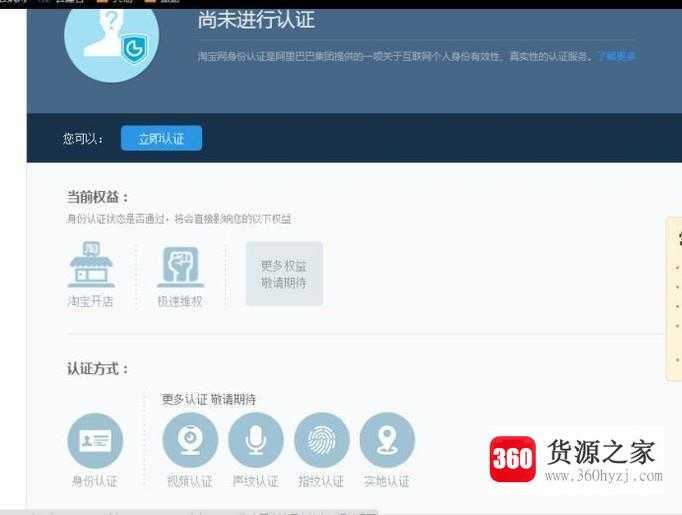Screen dimensions: 682x515
Task: Click the 尚未进行认证 heading
Action: pos(256,20)
